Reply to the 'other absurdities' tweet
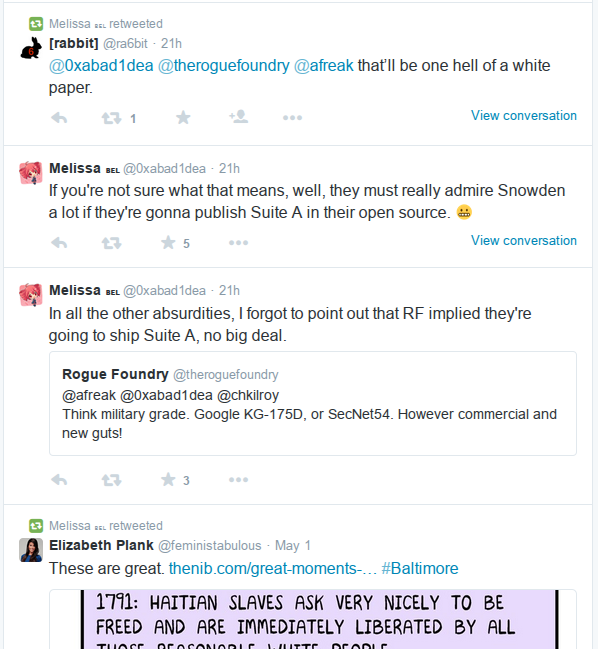 59,480
